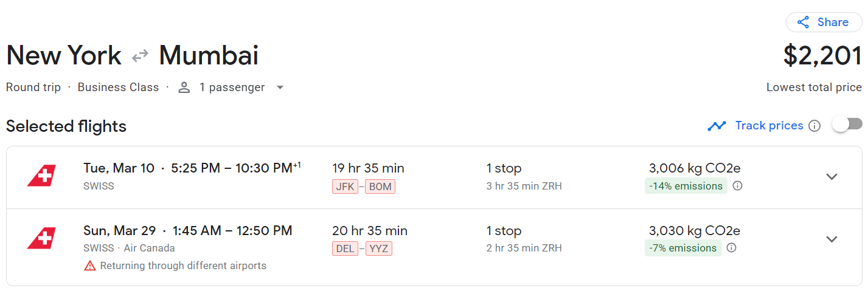868x291 pixels.
Task: Expand the Tue, Mar 10 flight details
Action: pyautogui.click(x=832, y=177)
